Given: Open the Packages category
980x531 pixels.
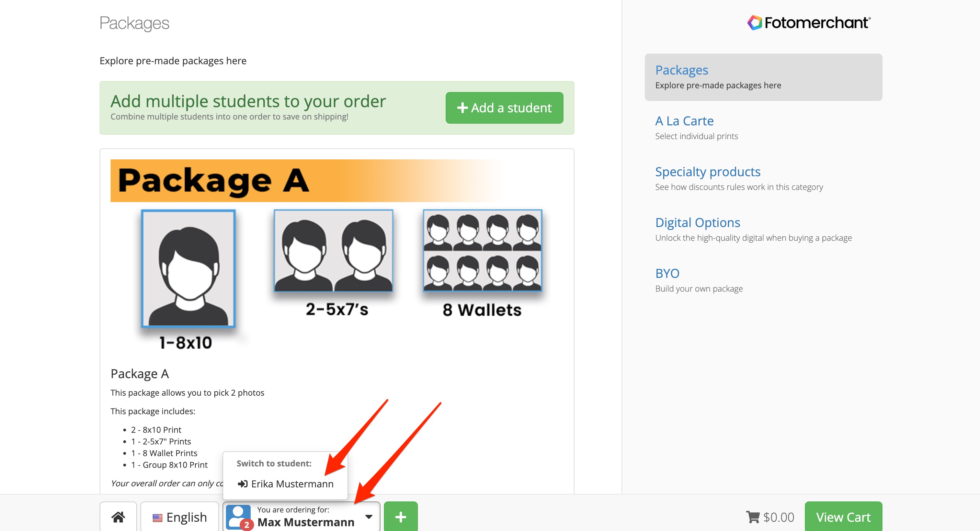Looking at the screenshot, I should coord(763,77).
